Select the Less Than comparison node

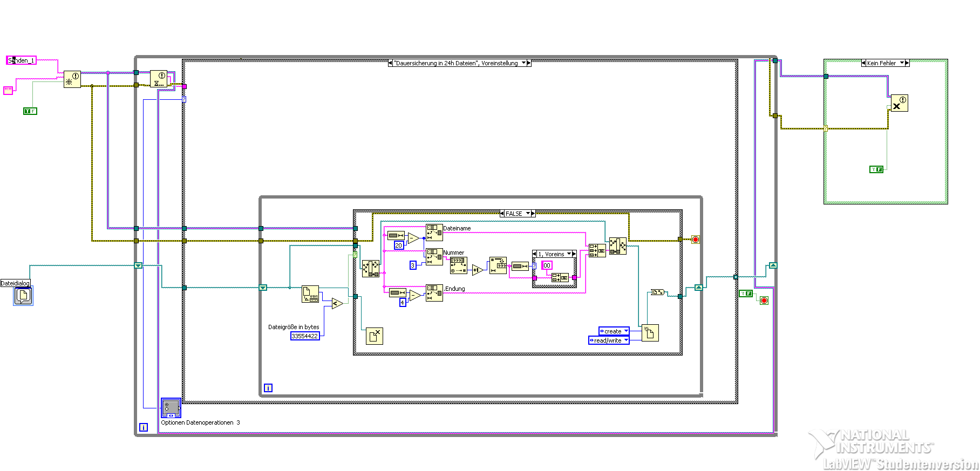click(337, 304)
